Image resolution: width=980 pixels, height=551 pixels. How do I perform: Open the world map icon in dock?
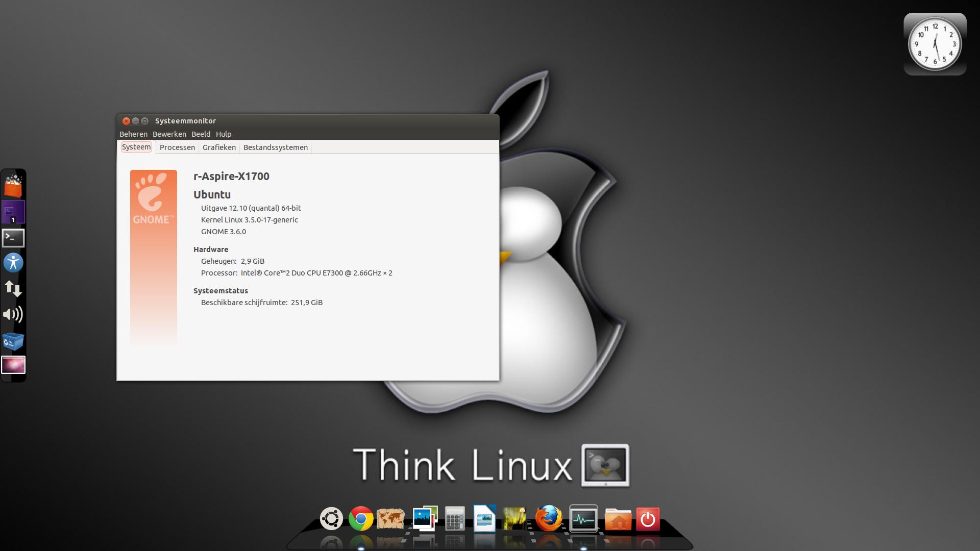[390, 519]
